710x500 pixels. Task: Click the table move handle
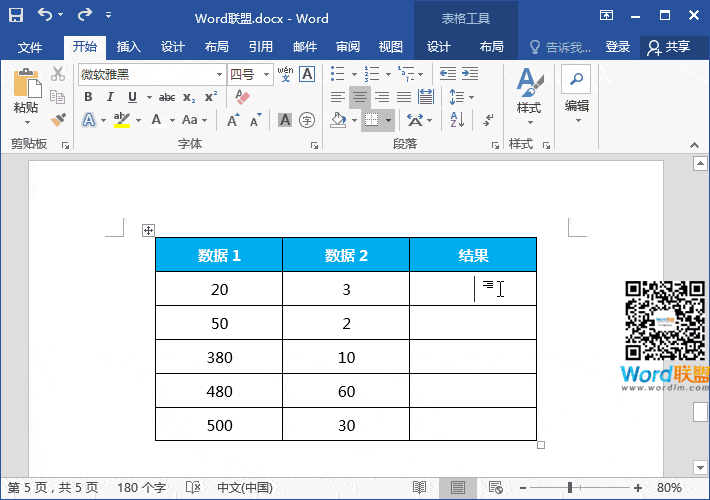click(148, 231)
